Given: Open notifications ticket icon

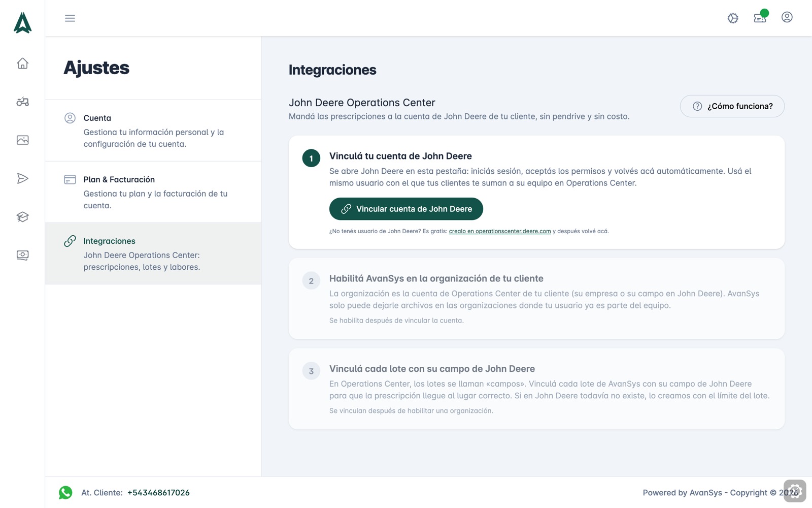Looking at the screenshot, I should click(760, 18).
